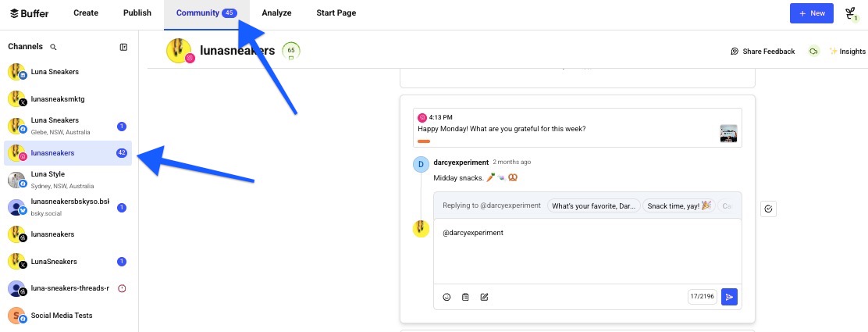
Task: Select the Social Media Tests channel
Action: [x=68, y=316]
